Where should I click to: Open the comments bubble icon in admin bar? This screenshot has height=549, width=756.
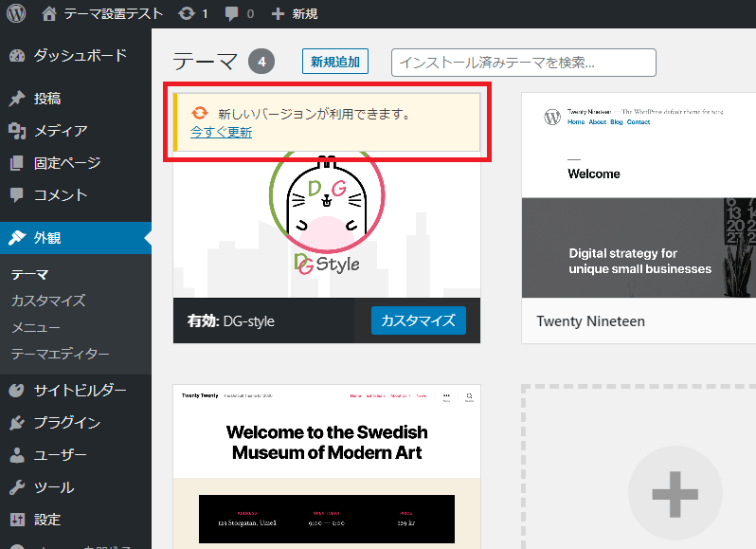pos(232,14)
